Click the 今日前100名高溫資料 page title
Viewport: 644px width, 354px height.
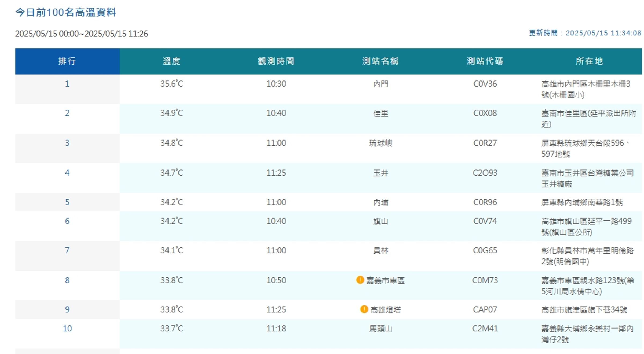pos(66,12)
